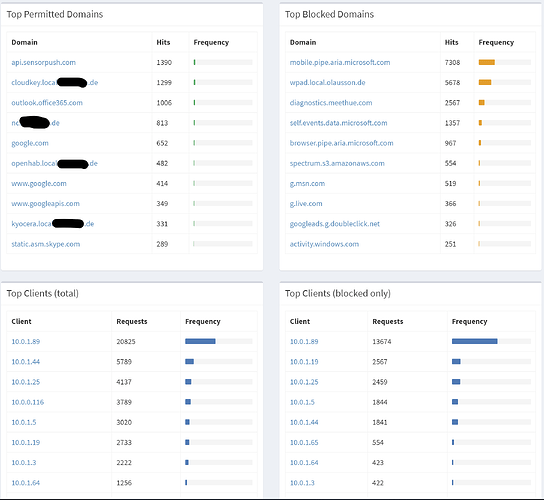The image size is (544, 500).
Task: Click frequency bar of 13674 requests row
Action: (491, 341)
